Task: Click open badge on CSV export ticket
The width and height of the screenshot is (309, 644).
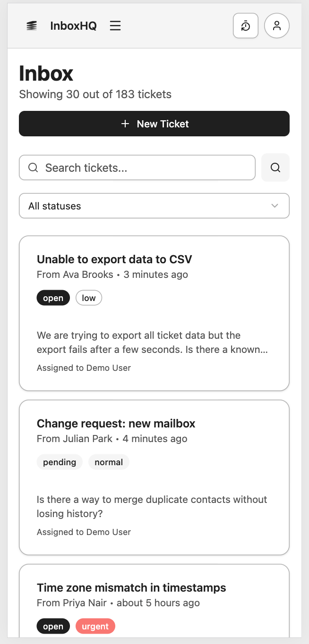Action: 53,298
